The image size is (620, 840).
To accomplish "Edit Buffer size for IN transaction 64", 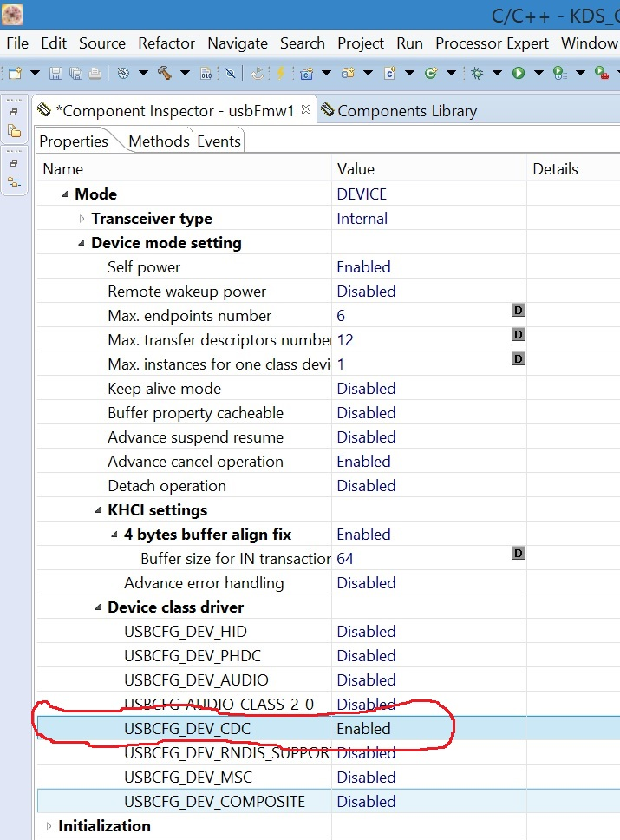I will coord(345,558).
